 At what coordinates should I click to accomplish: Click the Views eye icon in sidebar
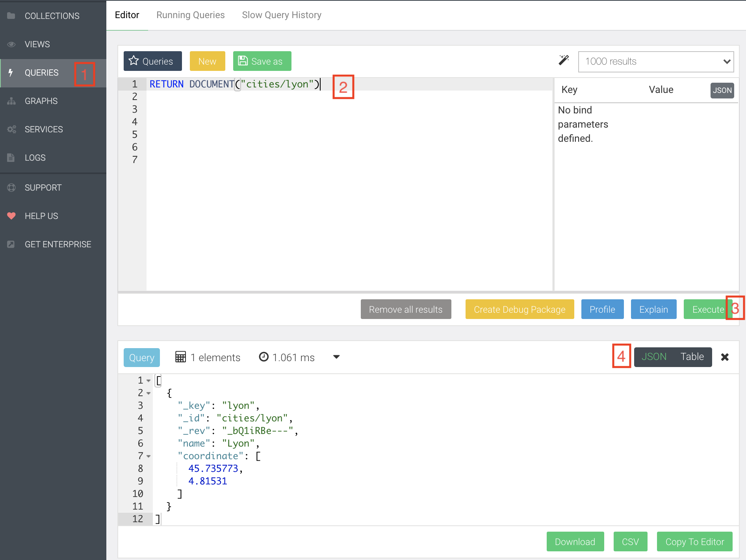11,44
